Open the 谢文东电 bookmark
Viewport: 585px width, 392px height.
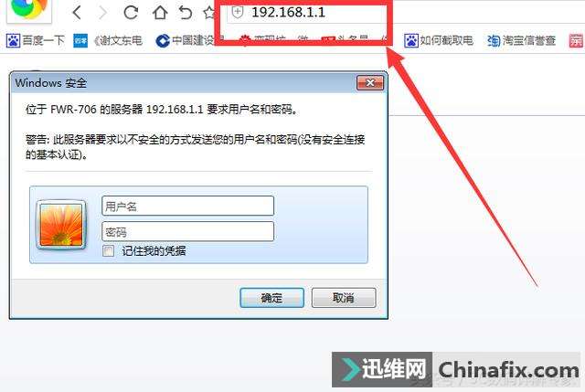click(x=108, y=40)
